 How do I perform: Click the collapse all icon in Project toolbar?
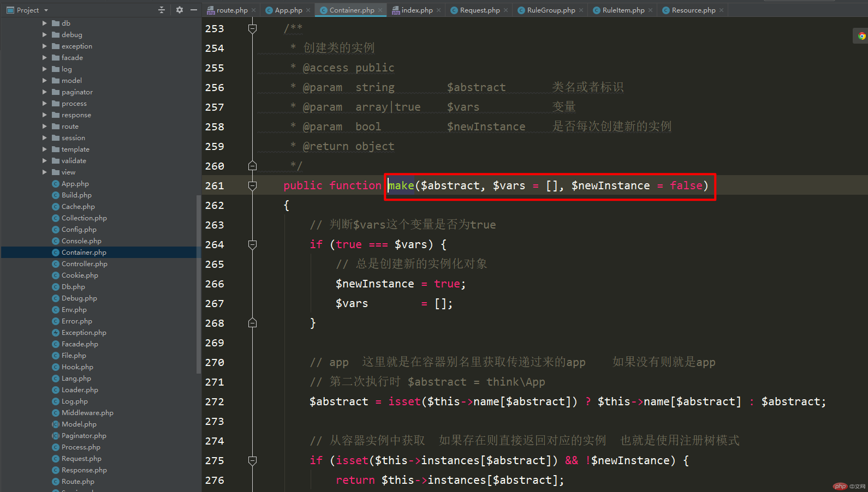[162, 10]
